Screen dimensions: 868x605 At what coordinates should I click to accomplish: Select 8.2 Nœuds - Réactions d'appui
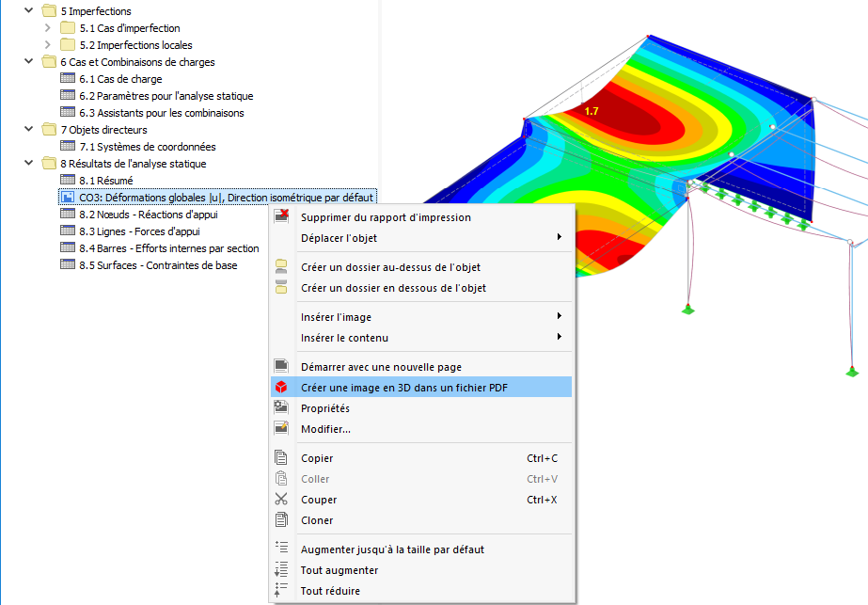coord(149,215)
